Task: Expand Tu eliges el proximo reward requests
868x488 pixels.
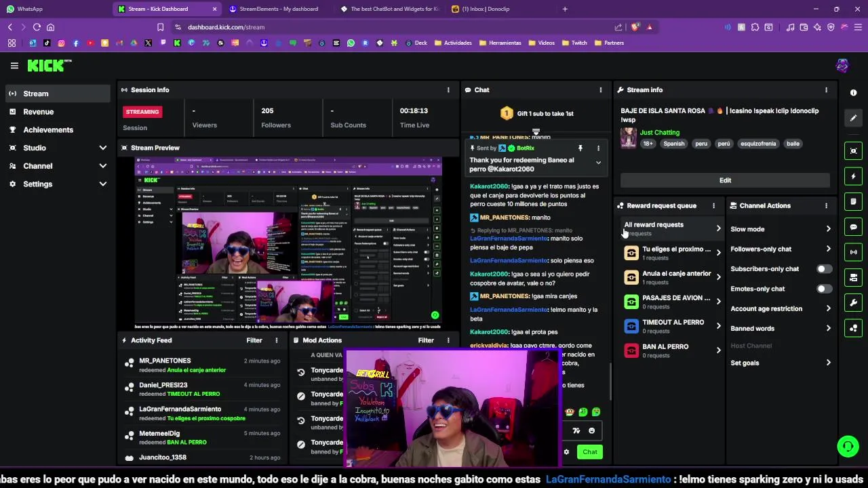Action: (672, 253)
